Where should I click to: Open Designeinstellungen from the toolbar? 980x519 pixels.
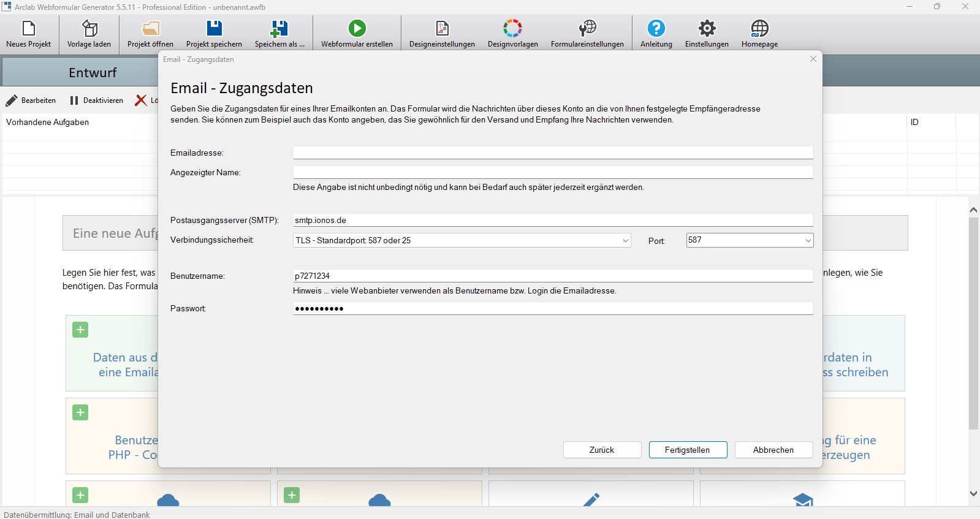tap(442, 29)
